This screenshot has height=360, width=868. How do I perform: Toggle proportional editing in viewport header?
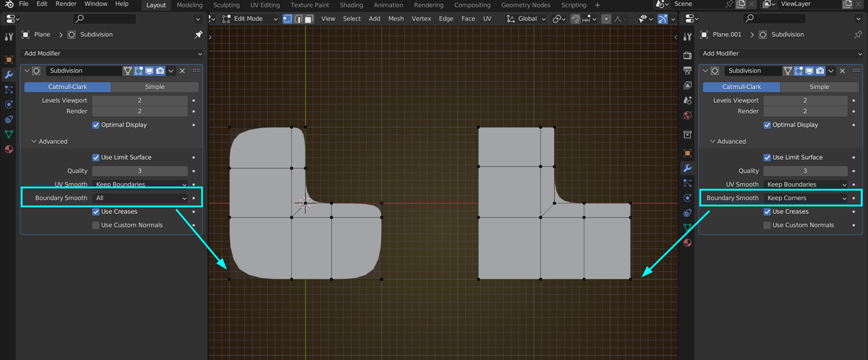(606, 19)
